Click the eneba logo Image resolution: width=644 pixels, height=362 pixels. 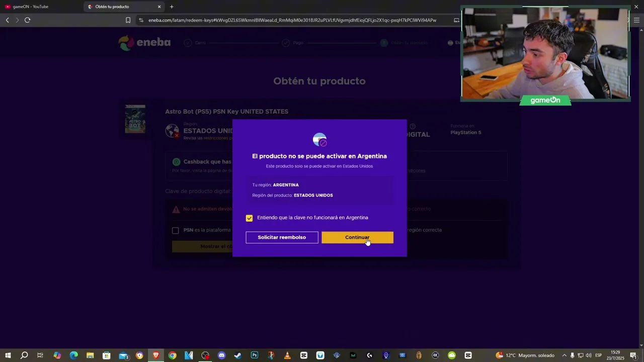[x=144, y=43]
